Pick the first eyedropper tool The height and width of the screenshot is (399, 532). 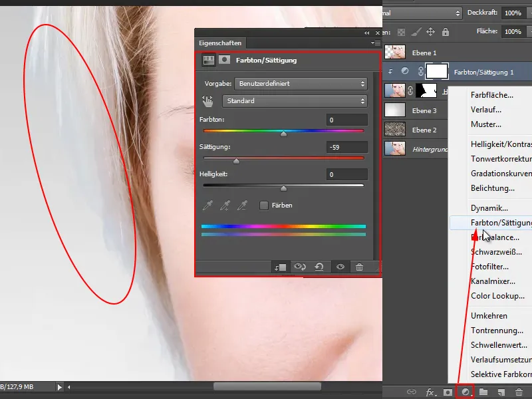point(207,205)
